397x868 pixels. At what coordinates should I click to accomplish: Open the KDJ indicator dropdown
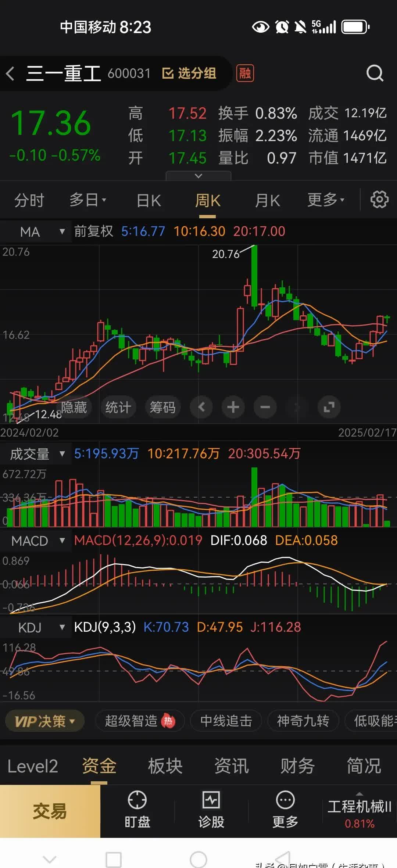click(x=36, y=627)
